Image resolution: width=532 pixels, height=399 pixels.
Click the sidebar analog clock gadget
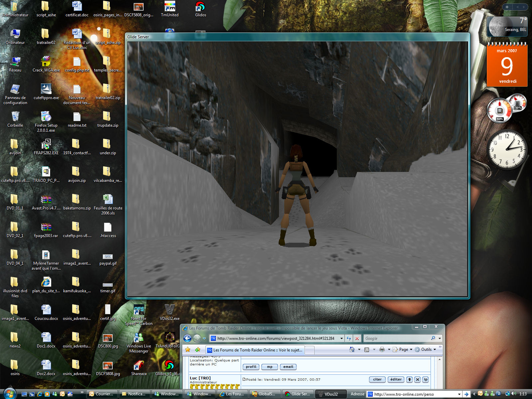point(507,149)
